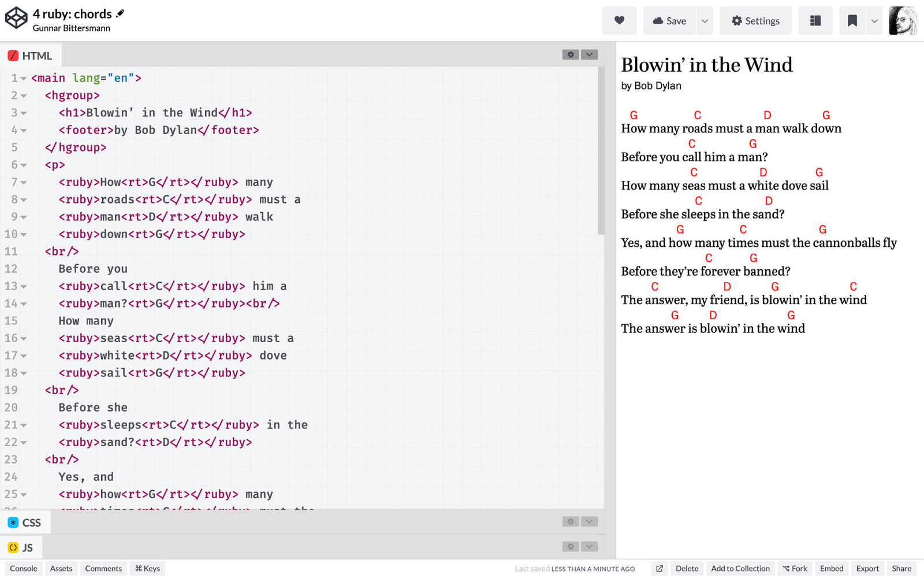Open the HTML editor options dropdown
Screen dimensions: 924x578
pos(589,54)
